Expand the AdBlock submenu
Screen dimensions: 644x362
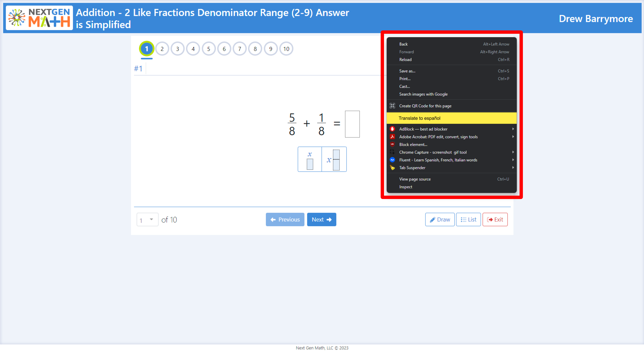click(x=513, y=129)
